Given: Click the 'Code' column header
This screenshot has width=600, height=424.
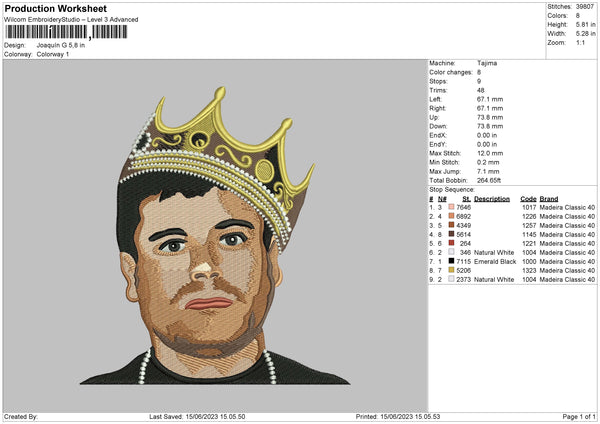Looking at the screenshot, I should (528, 199).
